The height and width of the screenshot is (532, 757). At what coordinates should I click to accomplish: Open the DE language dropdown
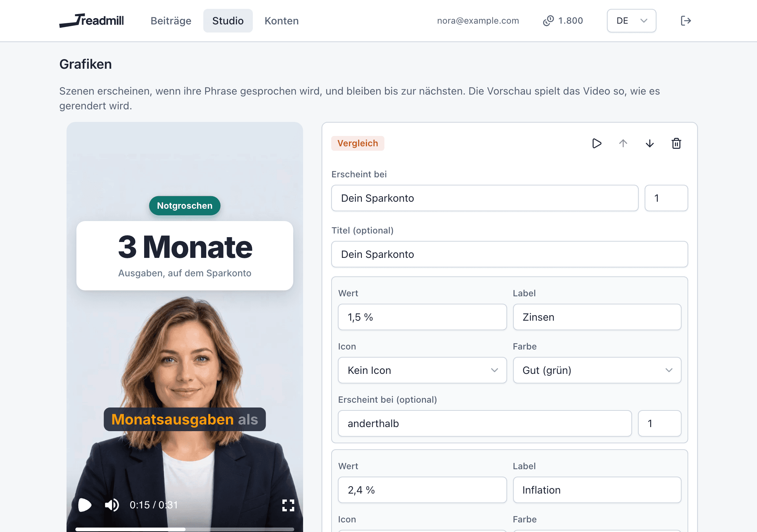[x=631, y=21]
